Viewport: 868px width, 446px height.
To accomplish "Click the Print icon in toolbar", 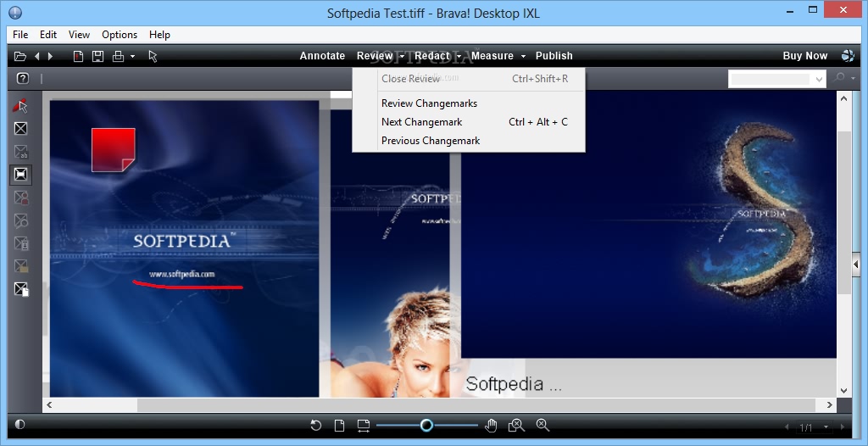I will [x=118, y=56].
